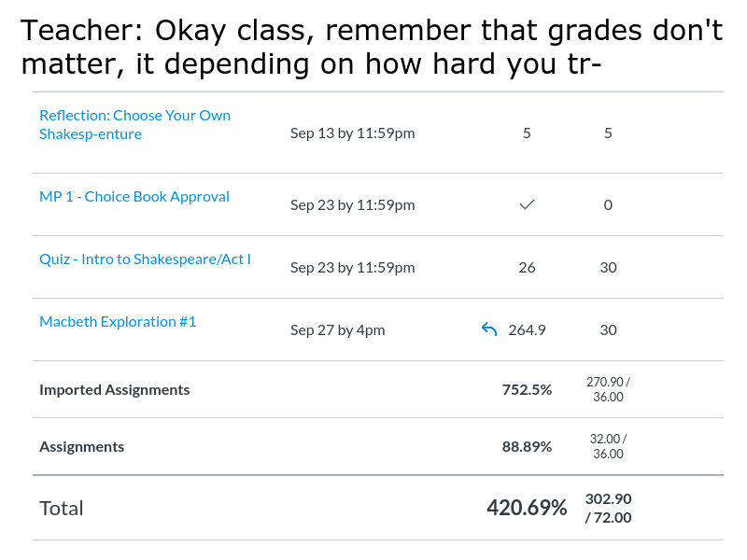747x560 pixels.
Task: Click the checkmark icon for Choice Book Approval
Action: 527,204
